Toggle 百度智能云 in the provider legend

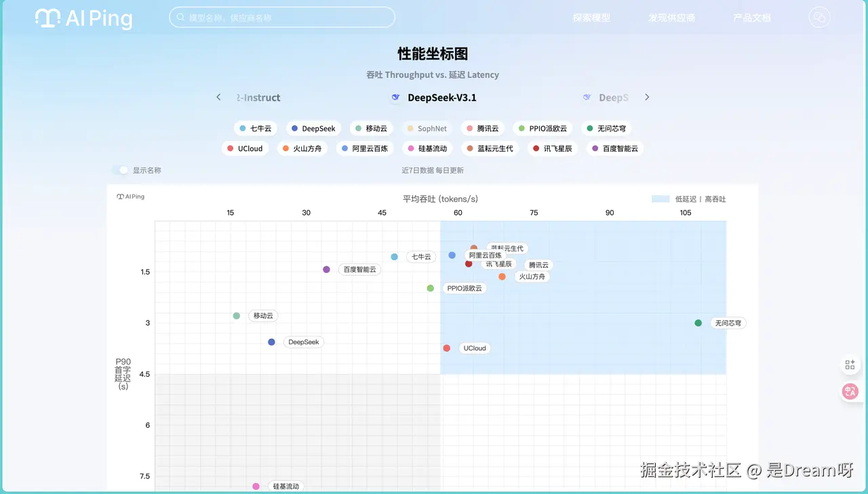tap(615, 148)
